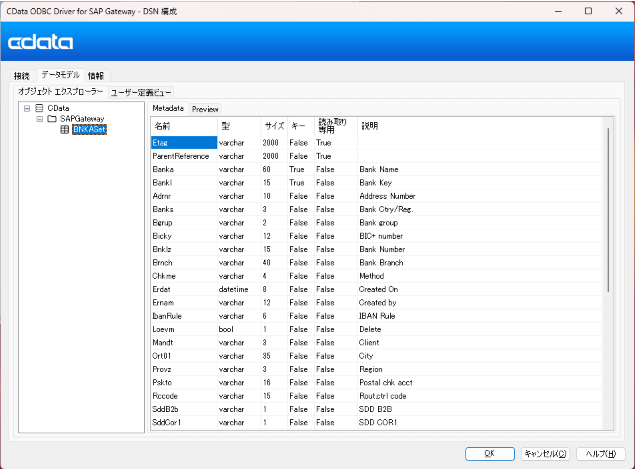This screenshot has height=469, width=635.
Task: Select the Banks row
Action: pos(377,209)
